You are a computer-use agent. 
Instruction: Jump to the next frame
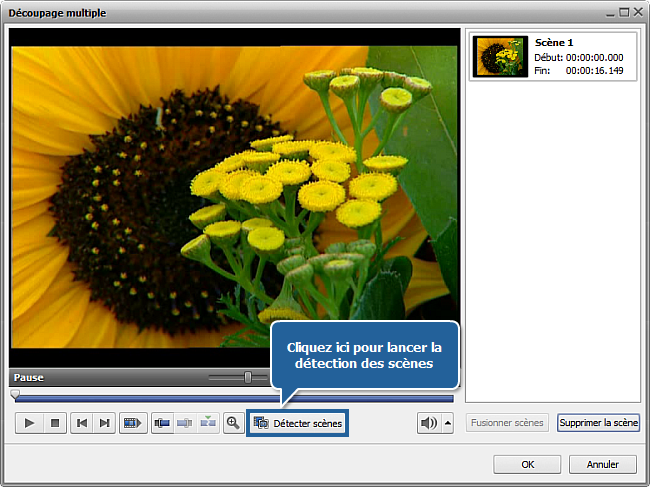click(x=104, y=423)
